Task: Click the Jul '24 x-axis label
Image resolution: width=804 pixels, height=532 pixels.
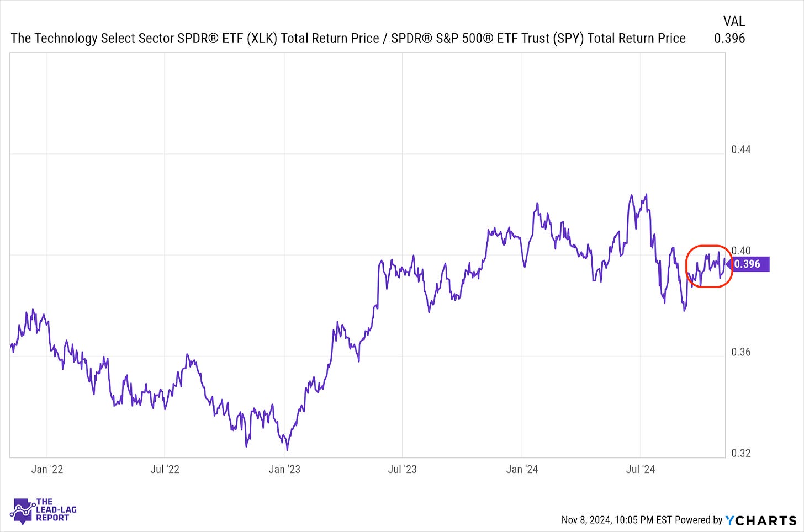Action: (x=641, y=470)
